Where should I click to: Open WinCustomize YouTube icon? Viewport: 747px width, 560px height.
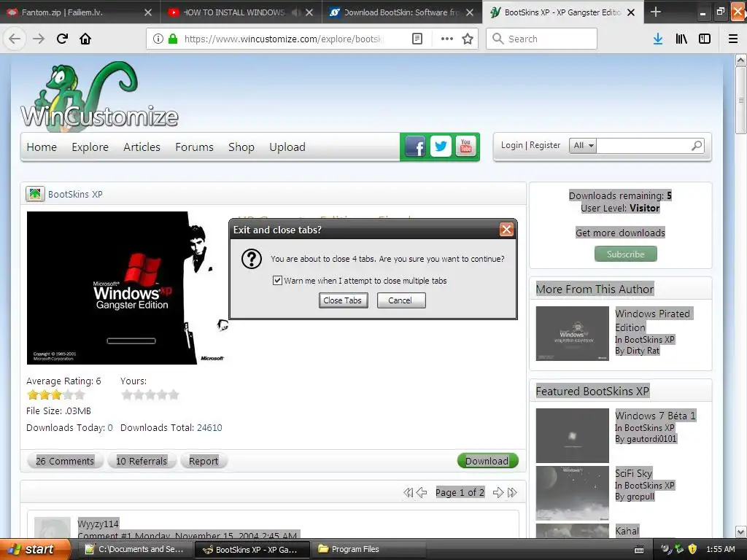point(466,147)
